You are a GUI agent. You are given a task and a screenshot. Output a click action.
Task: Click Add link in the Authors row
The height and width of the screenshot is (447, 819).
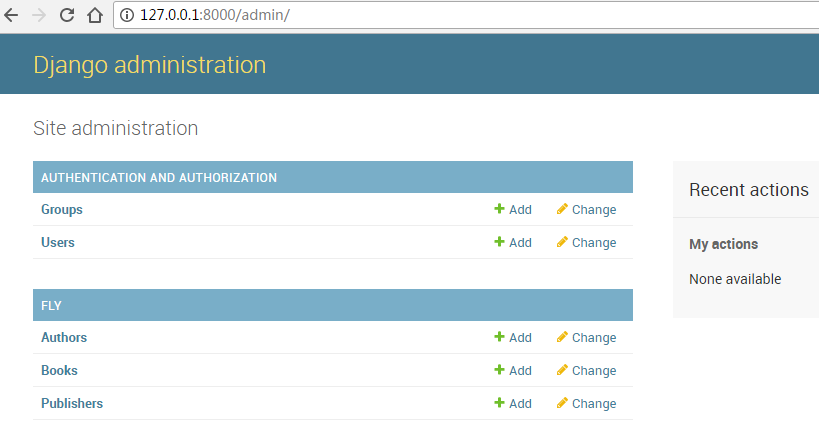click(520, 337)
